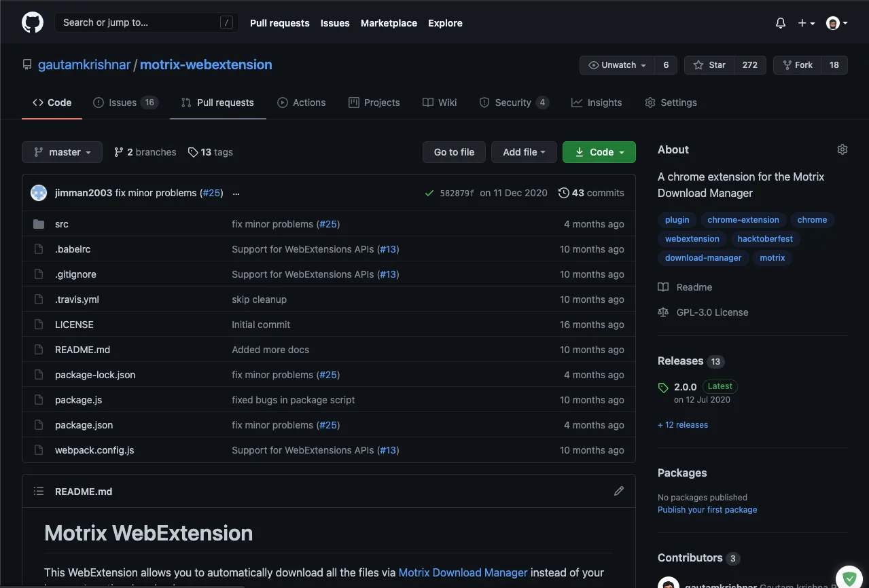
Task: Open commit hash 582879f
Action: click(457, 193)
